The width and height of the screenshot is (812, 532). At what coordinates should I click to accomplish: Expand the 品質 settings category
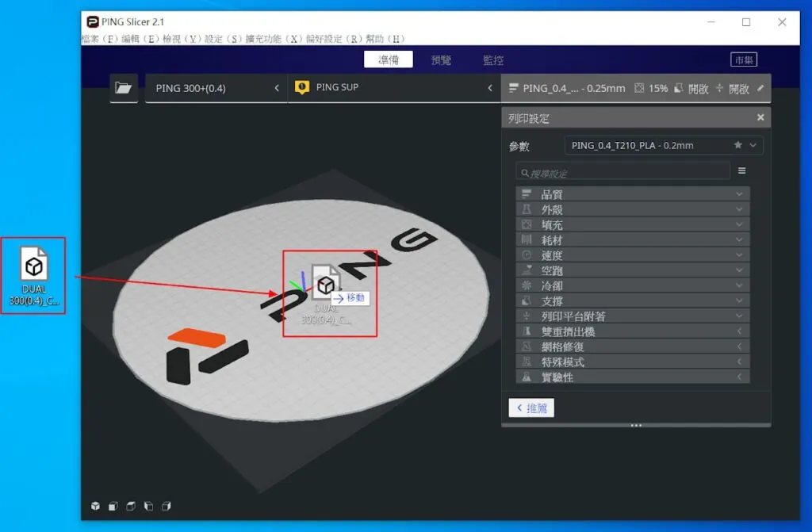tap(633, 194)
